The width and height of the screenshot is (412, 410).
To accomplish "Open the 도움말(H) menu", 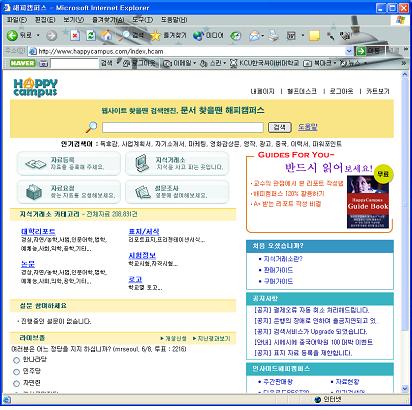I will click(174, 20).
